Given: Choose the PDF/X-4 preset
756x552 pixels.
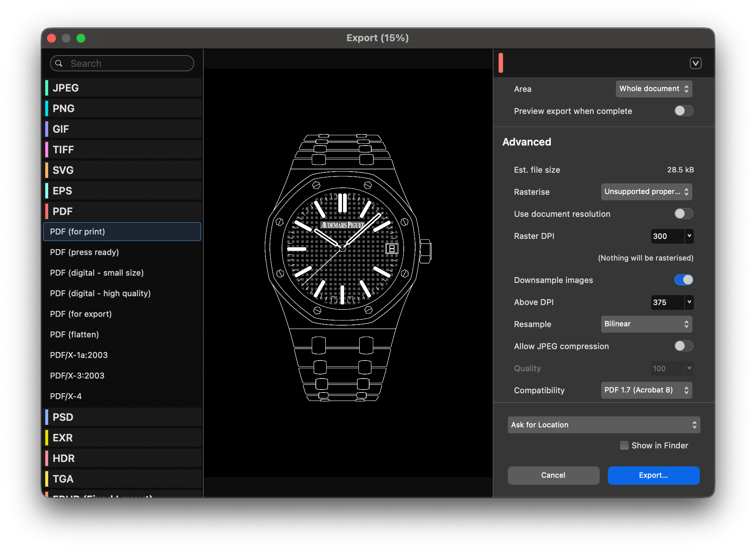Looking at the screenshot, I should click(x=122, y=396).
